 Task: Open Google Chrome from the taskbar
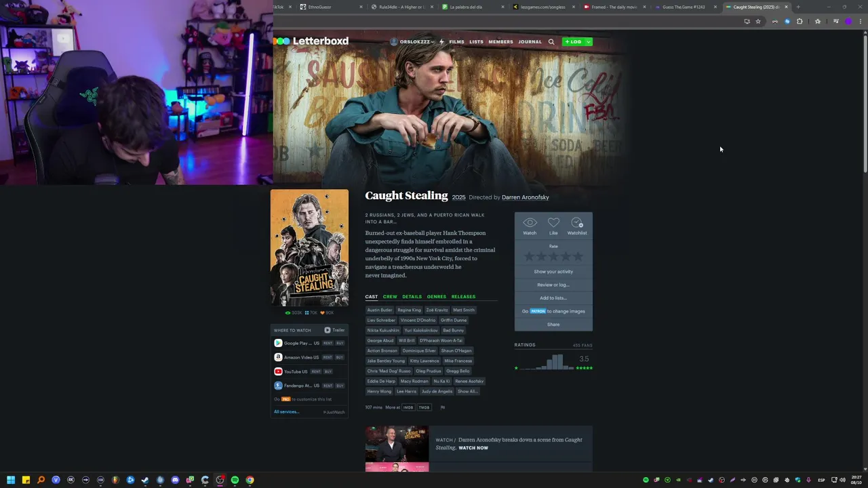pos(250,480)
